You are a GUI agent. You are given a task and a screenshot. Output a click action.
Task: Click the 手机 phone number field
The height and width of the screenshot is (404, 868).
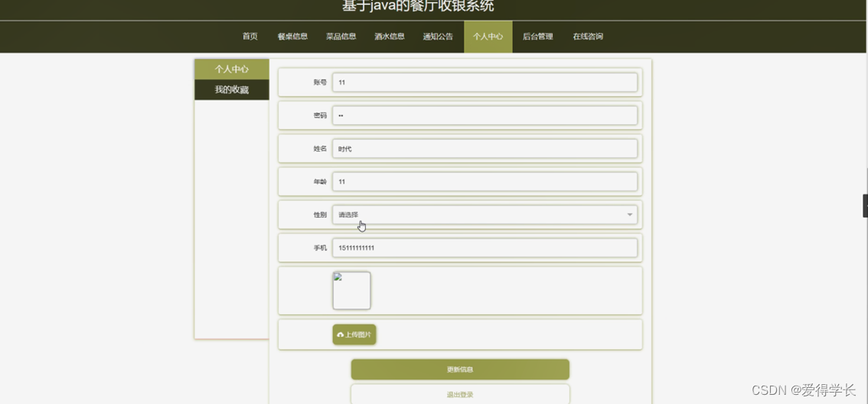pyautogui.click(x=485, y=248)
